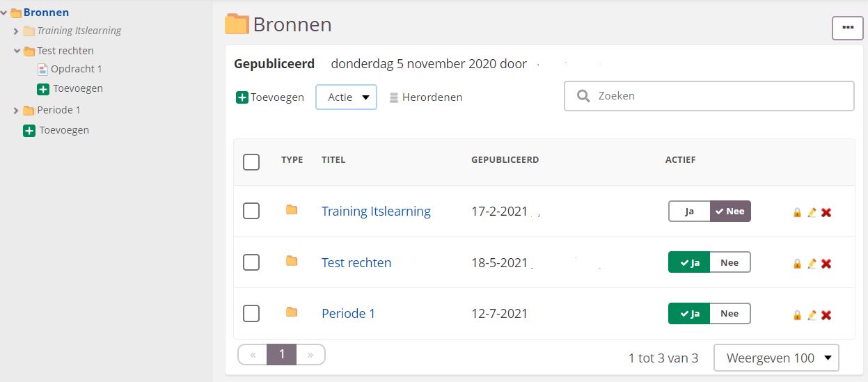Set Periode 1 active to Nee
This screenshot has width=868, height=382.
coord(729,314)
